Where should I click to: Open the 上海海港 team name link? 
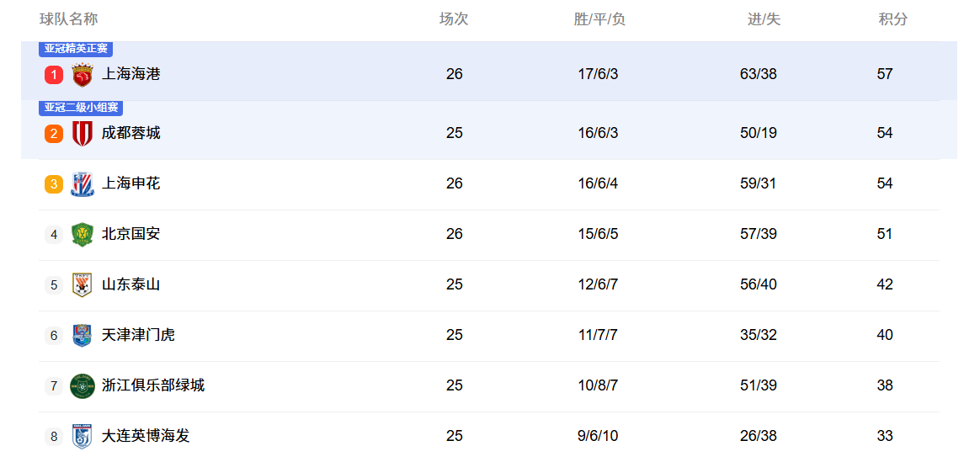(131, 74)
